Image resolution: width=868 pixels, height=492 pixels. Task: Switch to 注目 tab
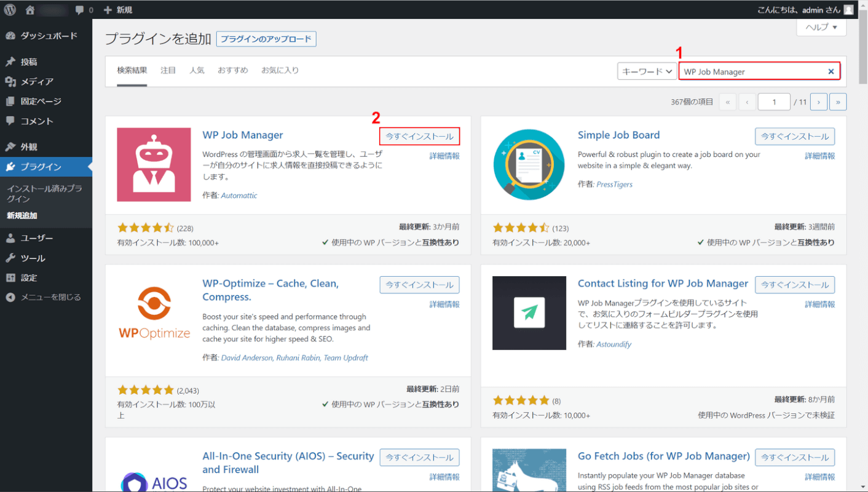click(168, 70)
